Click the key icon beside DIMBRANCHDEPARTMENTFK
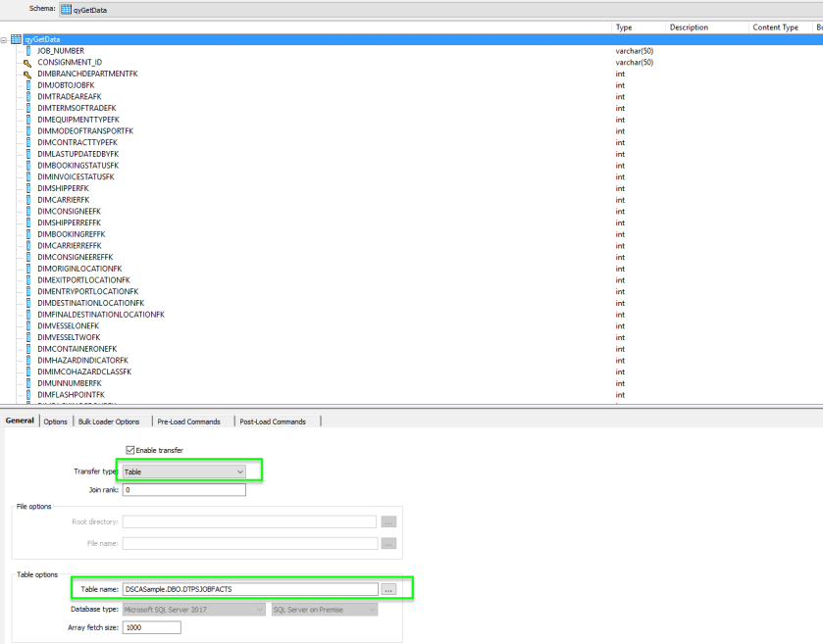This screenshot has width=823, height=644. (x=27, y=74)
